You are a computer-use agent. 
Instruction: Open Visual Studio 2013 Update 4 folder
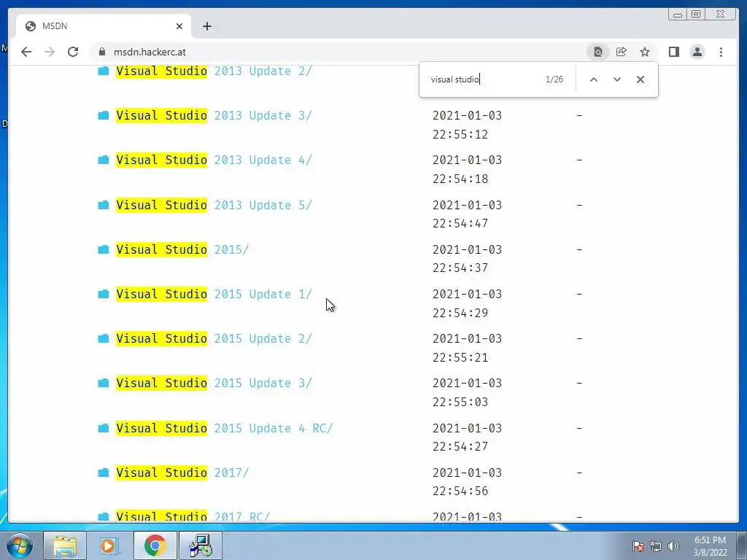click(x=214, y=160)
